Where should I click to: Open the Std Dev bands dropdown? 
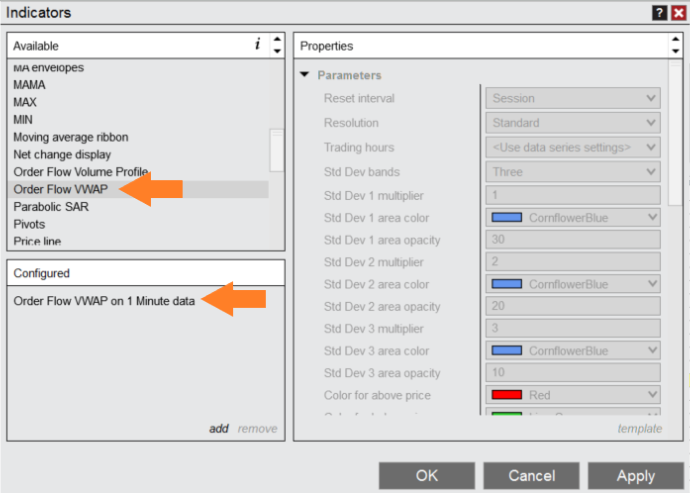[x=573, y=172]
